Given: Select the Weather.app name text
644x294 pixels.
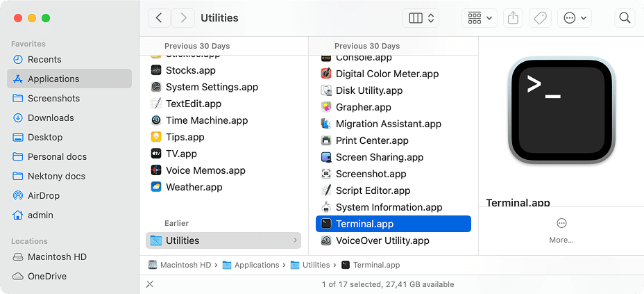Looking at the screenshot, I should click(x=194, y=187).
